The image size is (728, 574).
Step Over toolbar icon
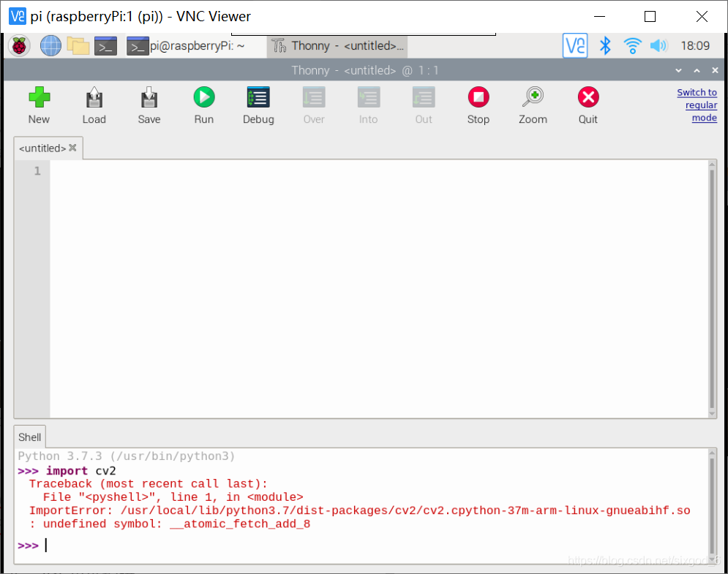tap(314, 105)
